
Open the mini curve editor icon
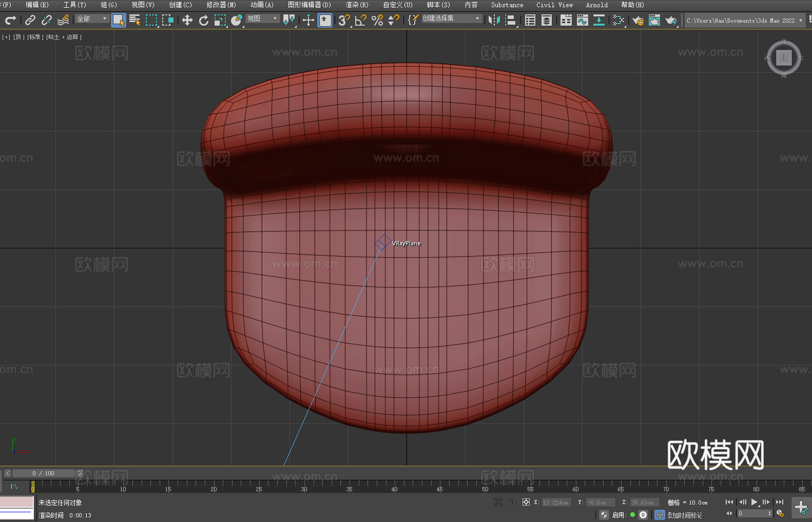pos(14,486)
